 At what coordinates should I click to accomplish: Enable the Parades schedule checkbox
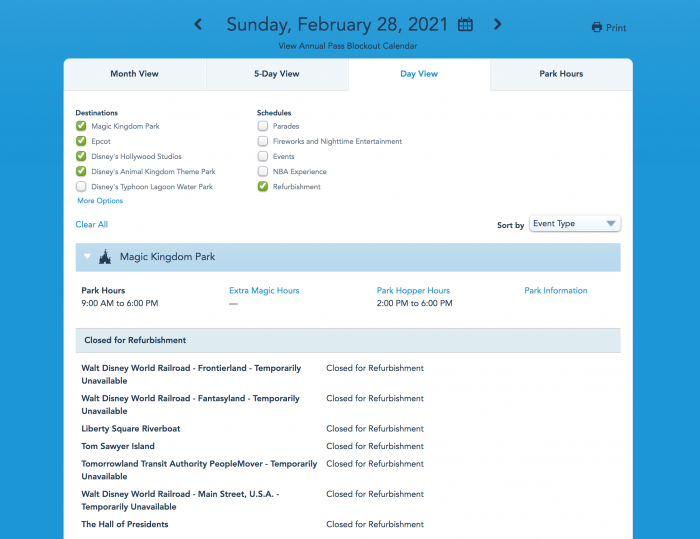coord(263,126)
